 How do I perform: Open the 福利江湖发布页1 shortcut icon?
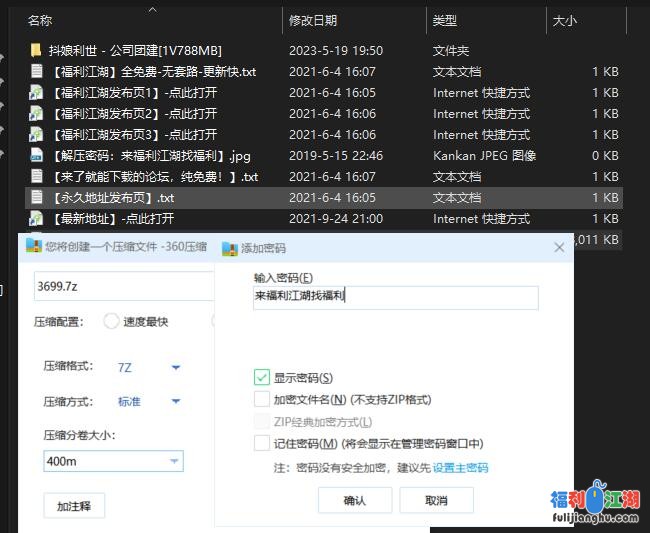point(36,93)
